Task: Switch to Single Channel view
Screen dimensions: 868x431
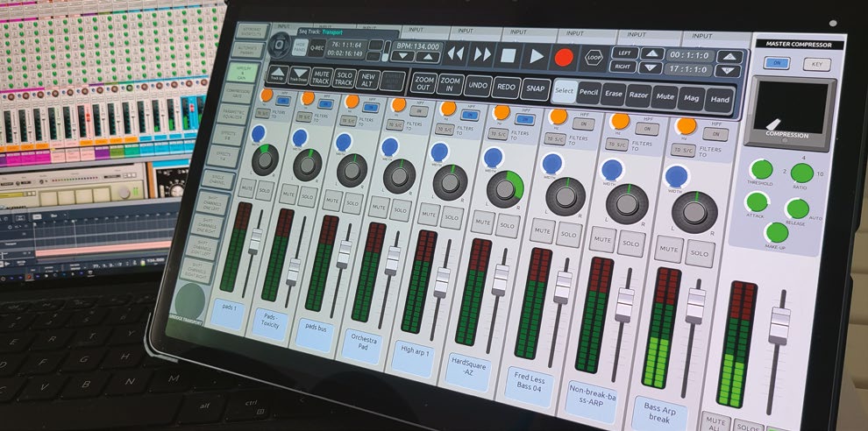Action: click(x=218, y=180)
